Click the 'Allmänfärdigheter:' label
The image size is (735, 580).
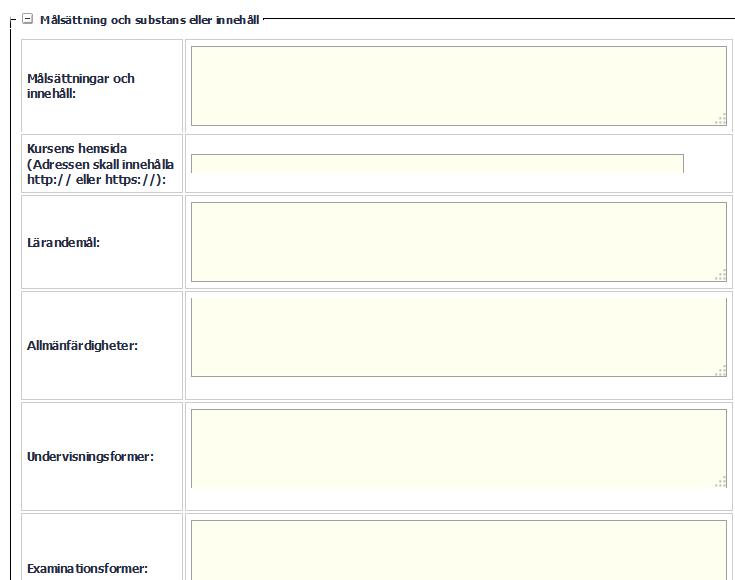coord(82,346)
